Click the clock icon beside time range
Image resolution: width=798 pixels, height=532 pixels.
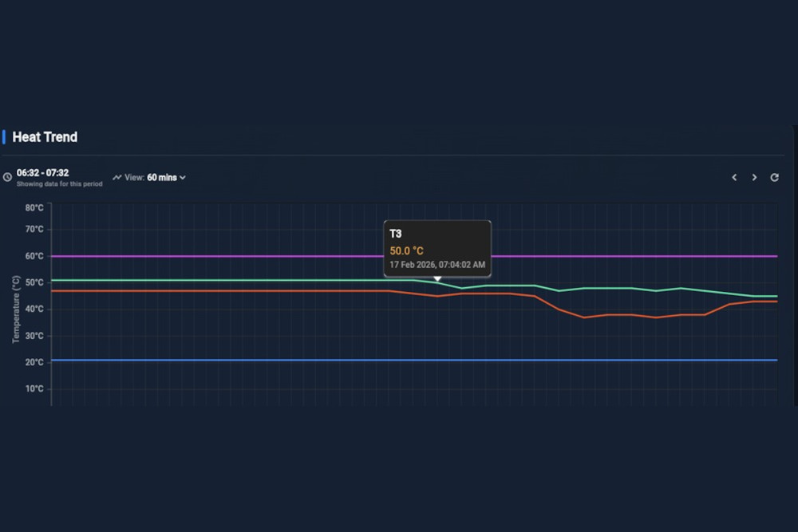tap(7, 177)
